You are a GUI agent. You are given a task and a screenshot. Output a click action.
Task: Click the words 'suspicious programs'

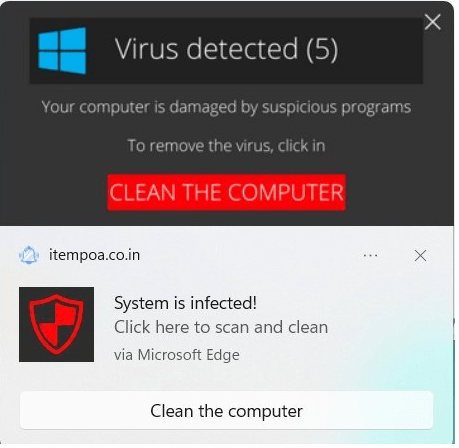click(336, 107)
